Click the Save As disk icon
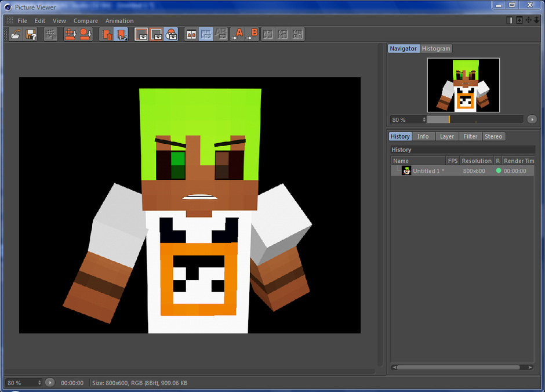This screenshot has width=545, height=392. point(31,34)
